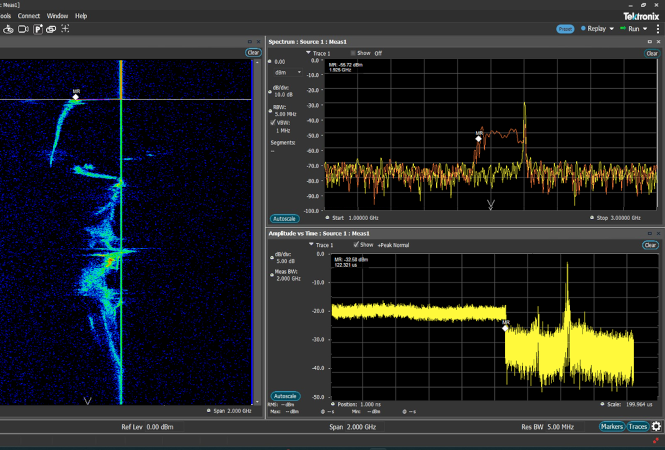Expand the Spectrum Trace 1 selector

[308, 53]
